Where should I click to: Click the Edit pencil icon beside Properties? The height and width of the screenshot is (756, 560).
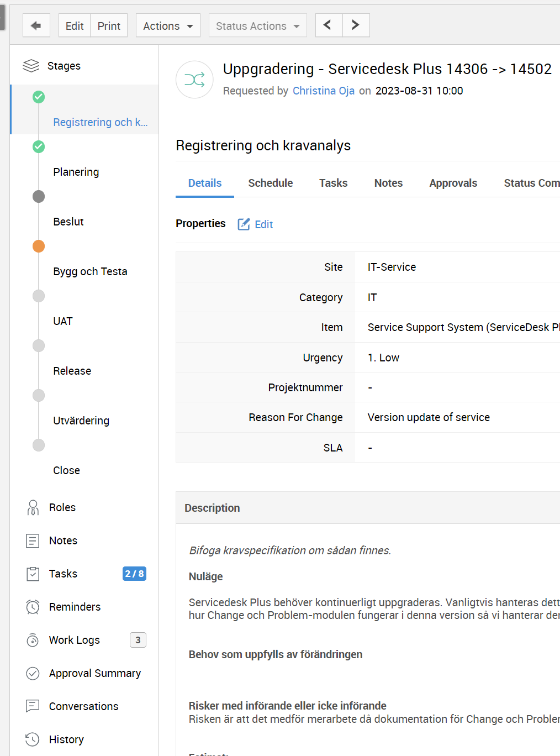244,224
